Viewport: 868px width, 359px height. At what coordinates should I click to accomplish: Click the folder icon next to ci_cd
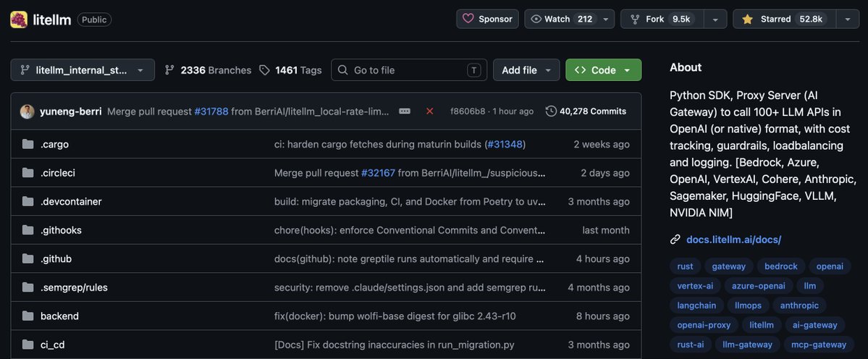click(x=28, y=345)
